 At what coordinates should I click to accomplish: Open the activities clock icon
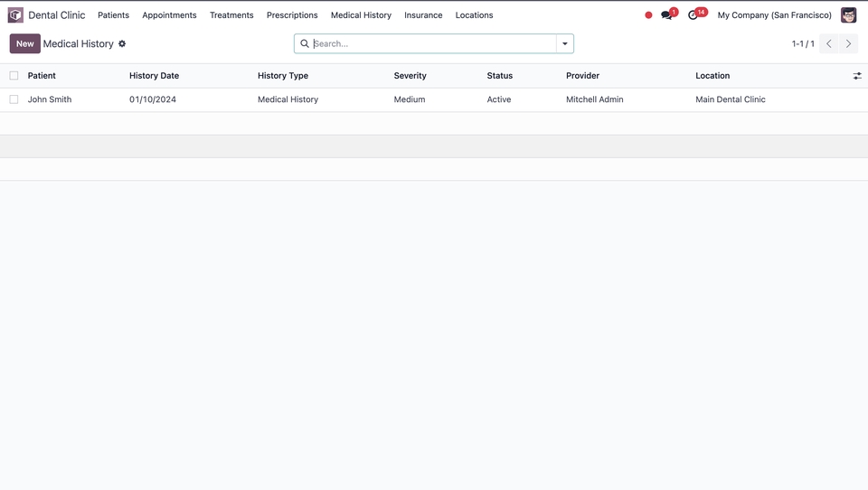(x=694, y=14)
